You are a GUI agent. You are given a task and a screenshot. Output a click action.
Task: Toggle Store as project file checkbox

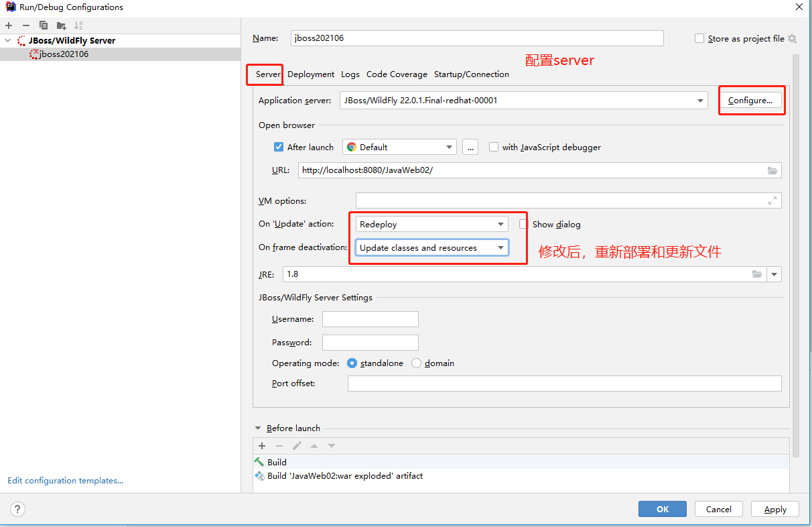[x=699, y=39]
